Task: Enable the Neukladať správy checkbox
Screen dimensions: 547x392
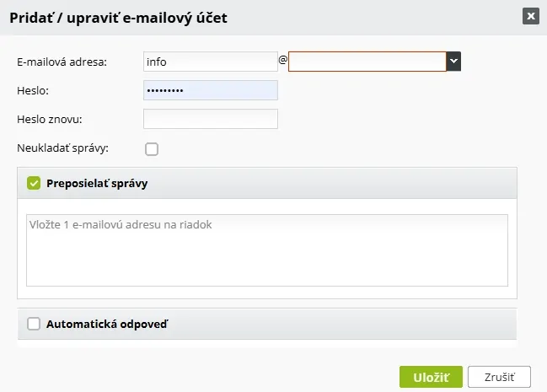Action: click(152, 149)
